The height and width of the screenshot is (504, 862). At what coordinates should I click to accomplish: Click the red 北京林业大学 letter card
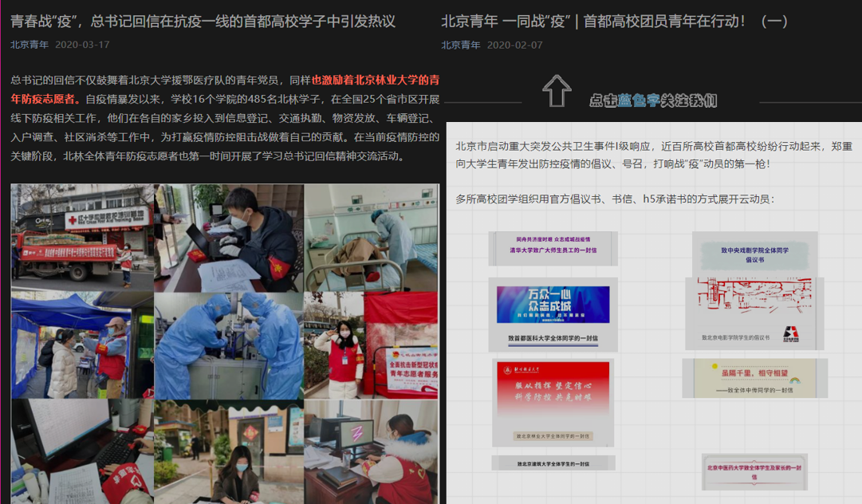[553, 402]
